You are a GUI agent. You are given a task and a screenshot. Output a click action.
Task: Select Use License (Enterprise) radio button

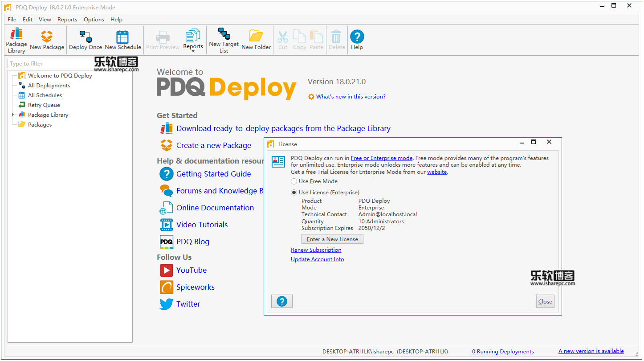[294, 193]
